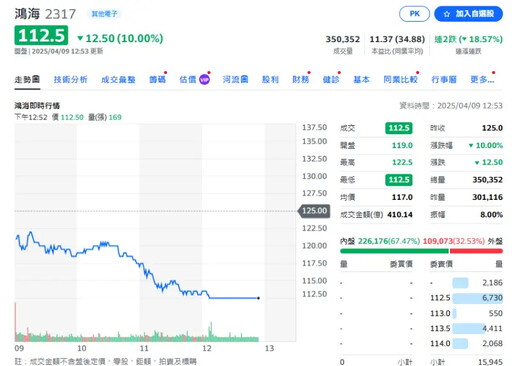
Task: Click the star icon in 加入自選股 button
Action: coord(447,14)
